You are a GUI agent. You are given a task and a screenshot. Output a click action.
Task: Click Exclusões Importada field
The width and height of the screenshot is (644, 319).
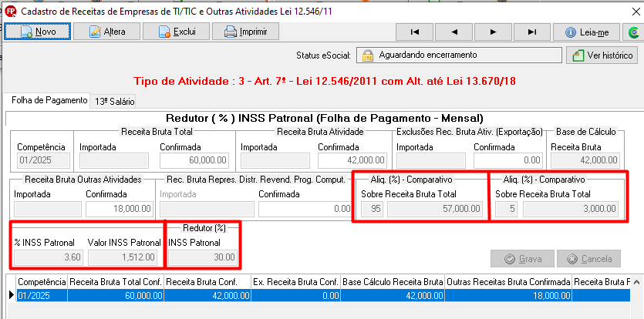[431, 160]
